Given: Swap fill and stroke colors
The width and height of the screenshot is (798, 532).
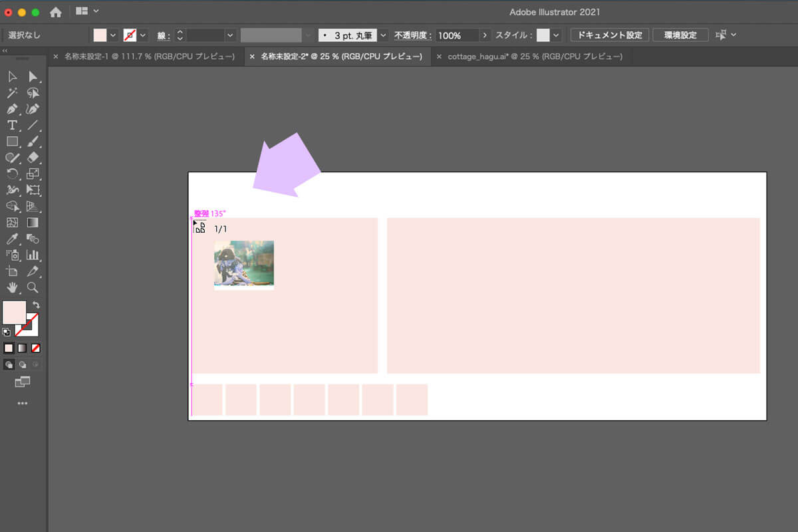Looking at the screenshot, I should [x=36, y=305].
